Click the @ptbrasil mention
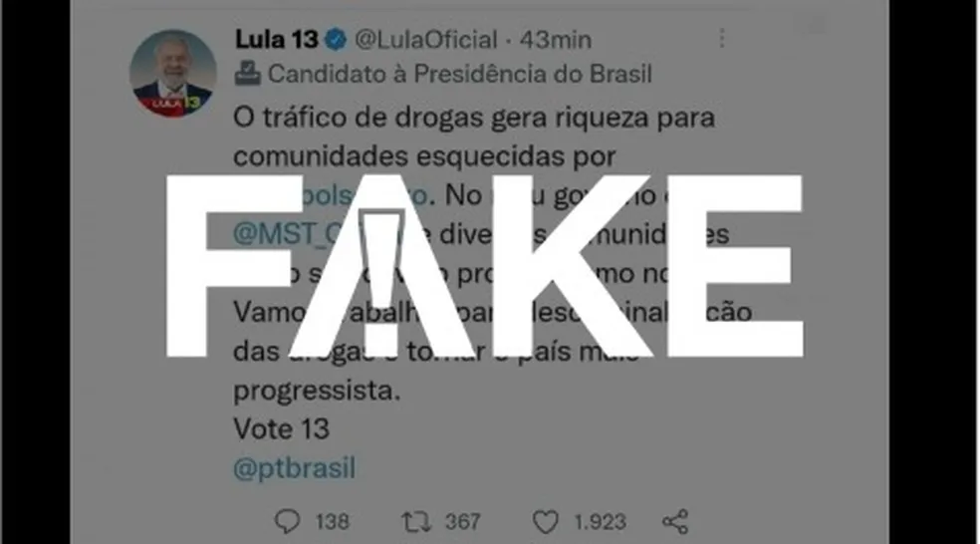This screenshot has height=544, width=980. tap(295, 468)
